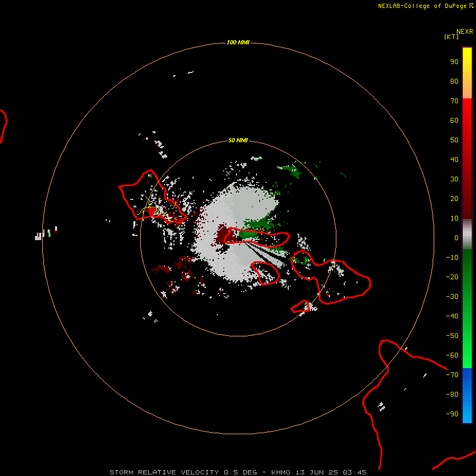Image resolution: width=476 pixels, height=476 pixels.
Task: Click the gray zero band of color bar
Action: pyautogui.click(x=467, y=234)
